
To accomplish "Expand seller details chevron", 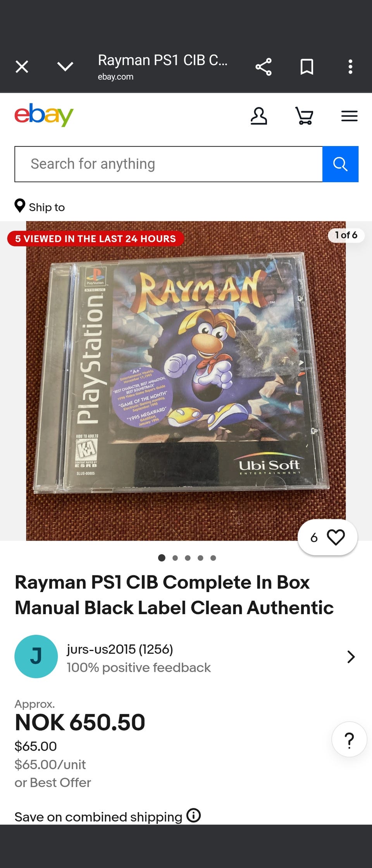I will pos(351,657).
